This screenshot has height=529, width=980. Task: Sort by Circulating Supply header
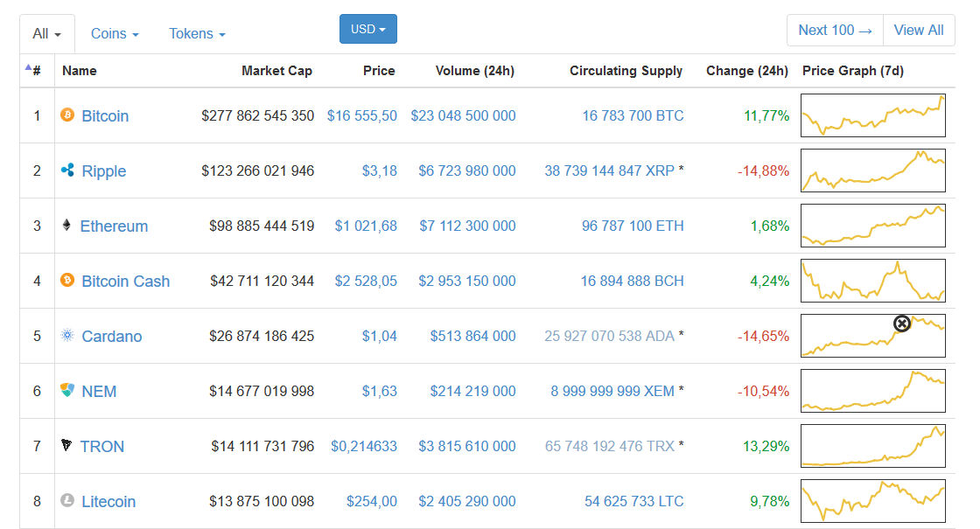click(x=626, y=71)
